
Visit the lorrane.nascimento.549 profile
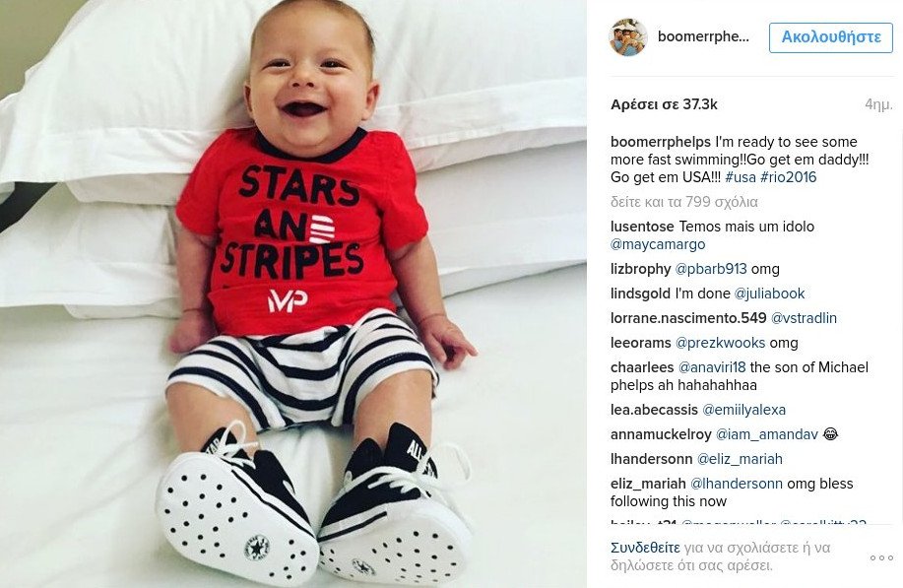point(688,318)
